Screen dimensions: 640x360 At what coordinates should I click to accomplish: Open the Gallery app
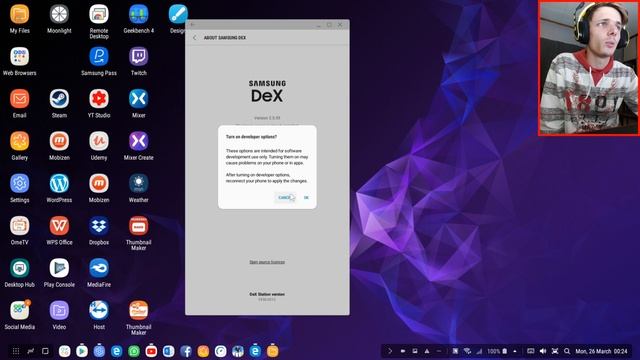(x=20, y=141)
